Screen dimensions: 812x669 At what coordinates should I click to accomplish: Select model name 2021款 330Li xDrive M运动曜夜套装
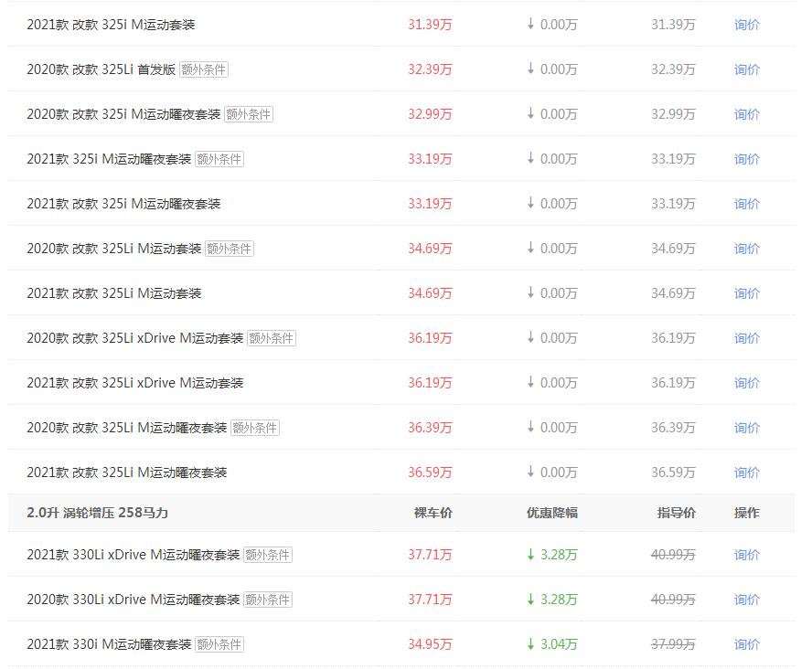point(134,555)
